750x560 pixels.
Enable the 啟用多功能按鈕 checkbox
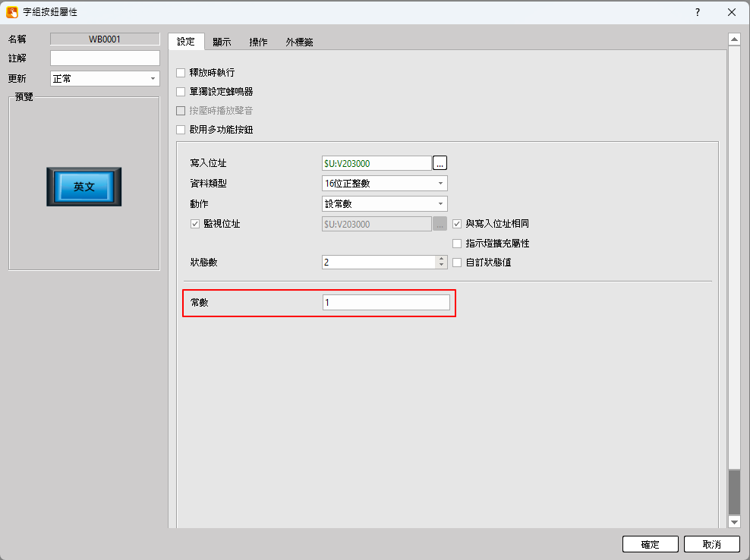(181, 130)
